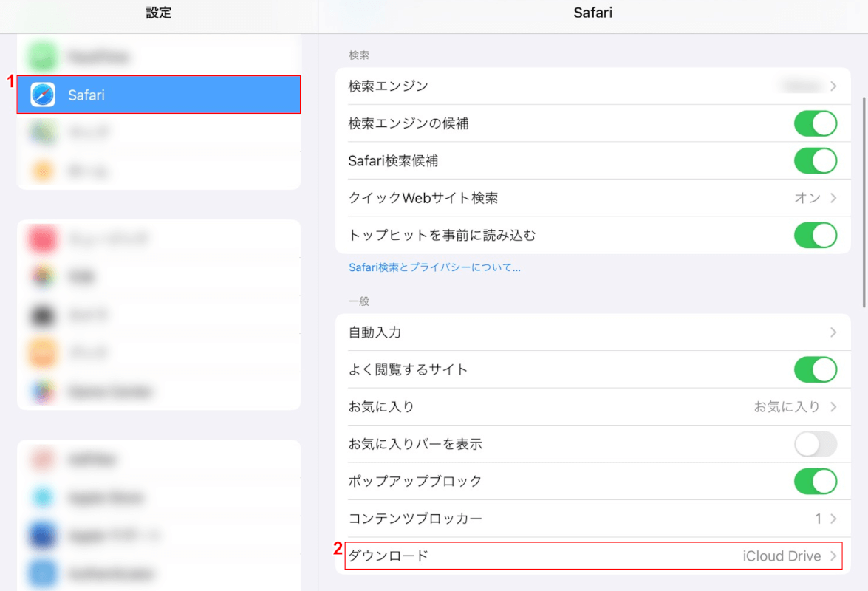Open Safari検索とプライバシーについて link
Screen dimensions: 868x591
pyautogui.click(x=434, y=267)
